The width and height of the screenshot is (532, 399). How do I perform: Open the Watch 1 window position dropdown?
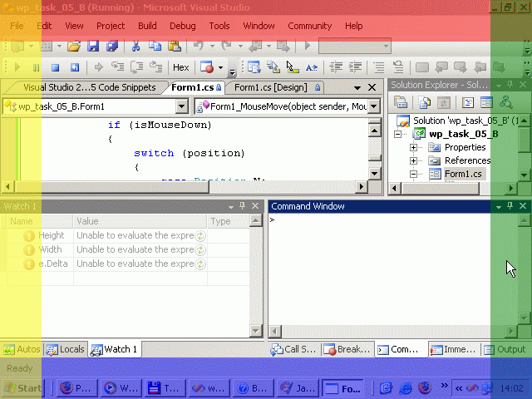click(x=231, y=206)
